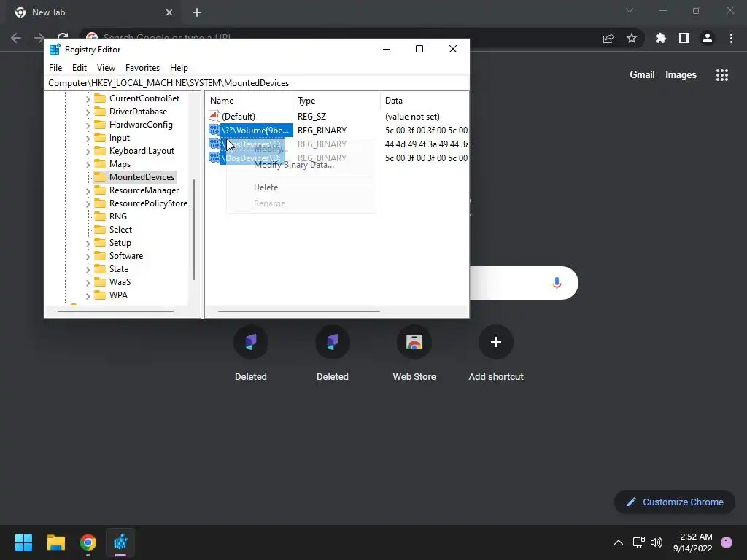Click the Software tree label
The image size is (747, 560).
[x=126, y=256]
